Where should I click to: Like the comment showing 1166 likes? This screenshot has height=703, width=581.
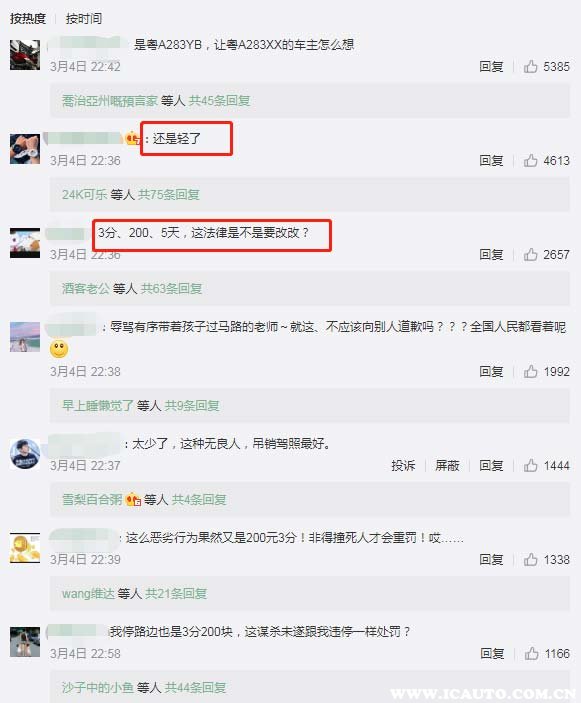[x=532, y=654]
